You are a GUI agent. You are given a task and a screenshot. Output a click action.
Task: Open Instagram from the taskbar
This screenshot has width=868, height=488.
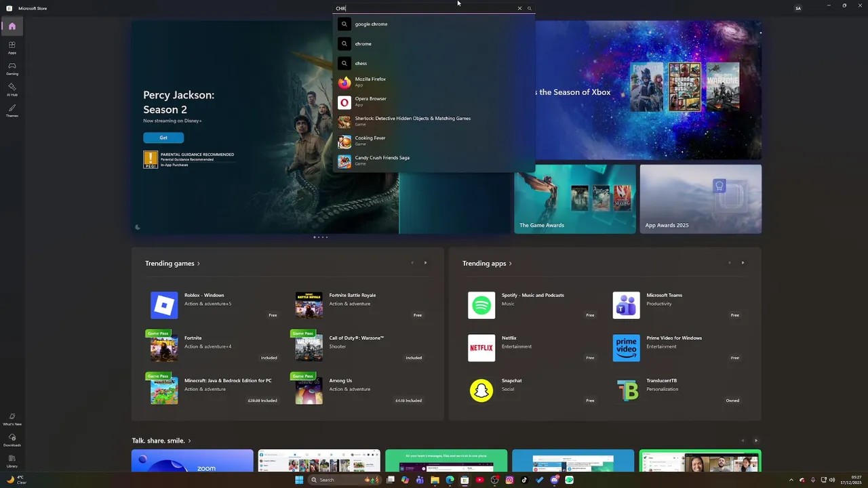509,480
